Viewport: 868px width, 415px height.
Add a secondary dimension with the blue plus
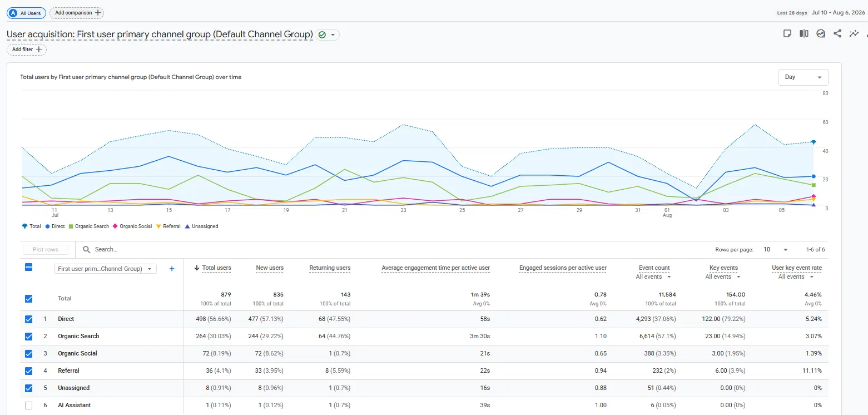(x=172, y=269)
